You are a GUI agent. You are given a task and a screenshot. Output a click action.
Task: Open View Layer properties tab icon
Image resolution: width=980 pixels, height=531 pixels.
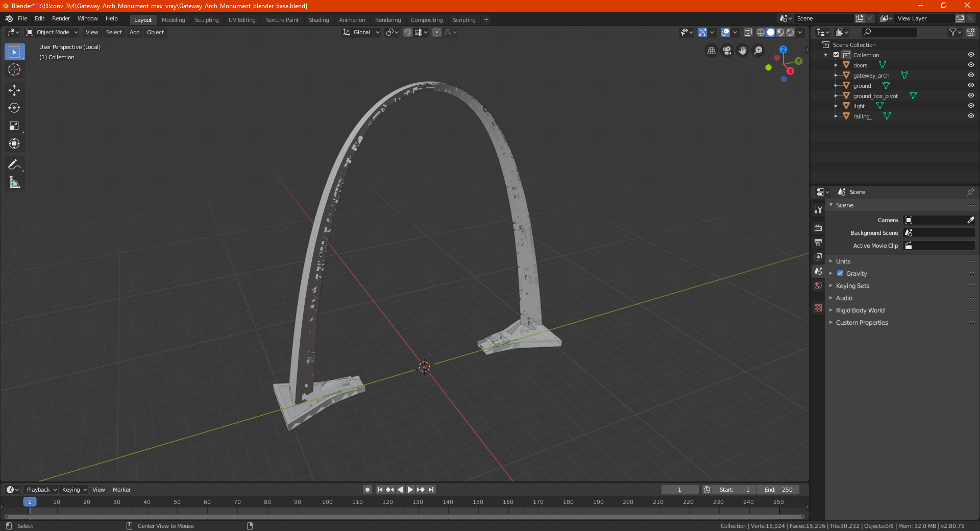818,256
